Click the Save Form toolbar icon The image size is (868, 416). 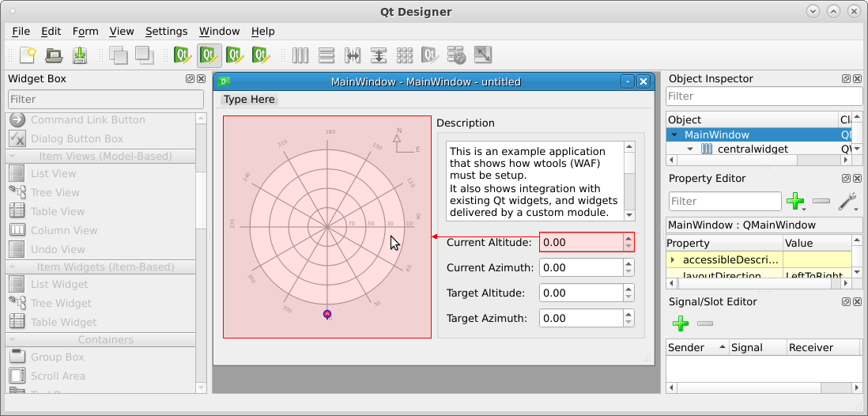80,55
